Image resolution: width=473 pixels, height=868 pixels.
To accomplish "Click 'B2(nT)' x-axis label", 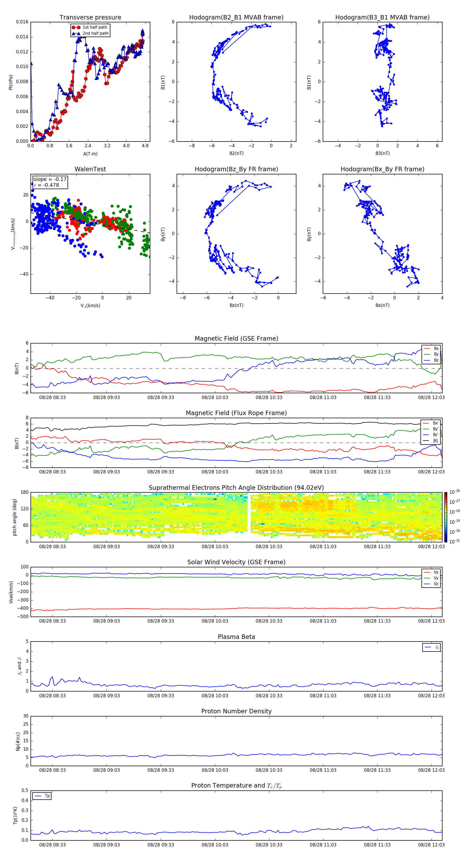I will coord(236,153).
